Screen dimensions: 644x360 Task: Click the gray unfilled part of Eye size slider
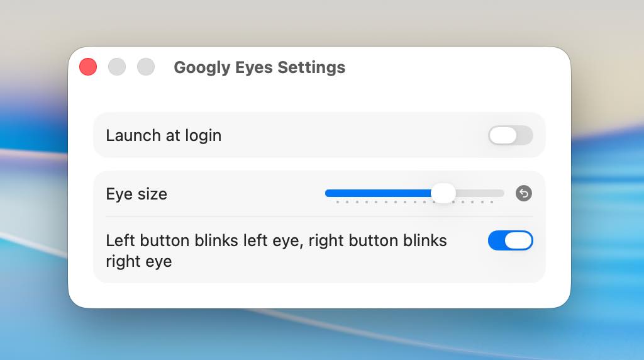pyautogui.click(x=481, y=193)
